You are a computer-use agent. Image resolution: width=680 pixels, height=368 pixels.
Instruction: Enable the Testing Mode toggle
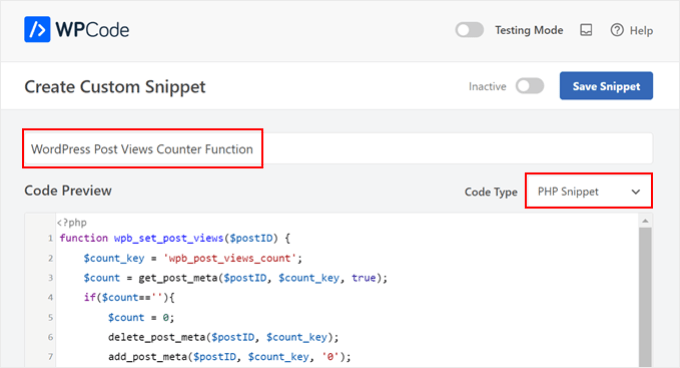pos(469,30)
